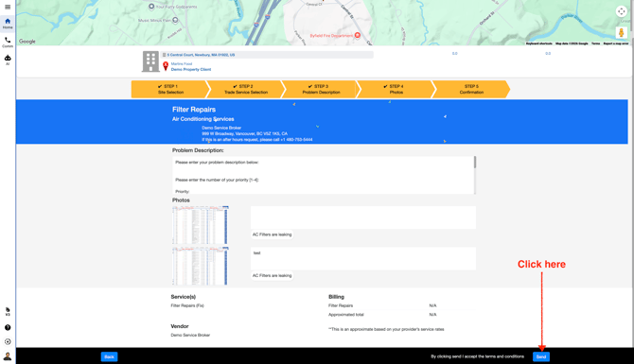Go to Step 1 Site Selection
634x364 pixels.
click(x=168, y=89)
